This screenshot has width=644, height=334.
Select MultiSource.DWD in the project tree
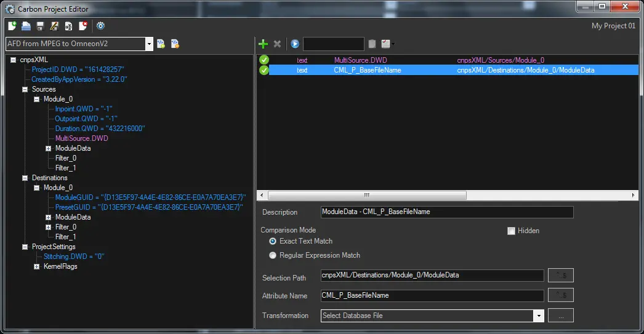(81, 138)
